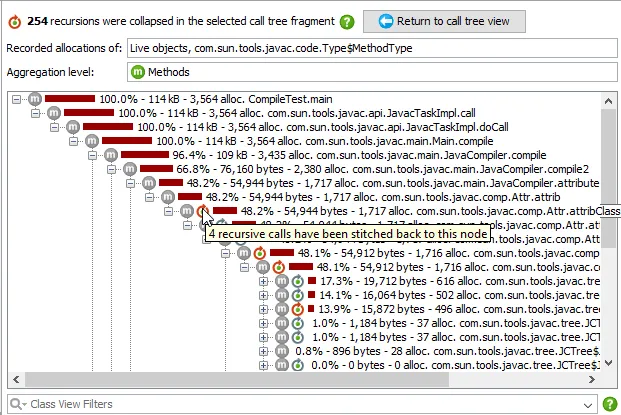
Task: Click recursion icon on 17.3% row
Action: pyautogui.click(x=297, y=282)
